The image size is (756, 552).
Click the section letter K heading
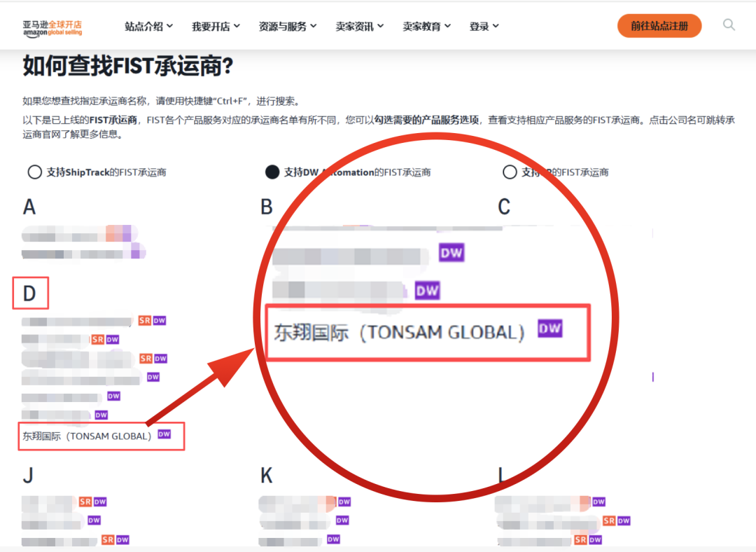point(267,476)
